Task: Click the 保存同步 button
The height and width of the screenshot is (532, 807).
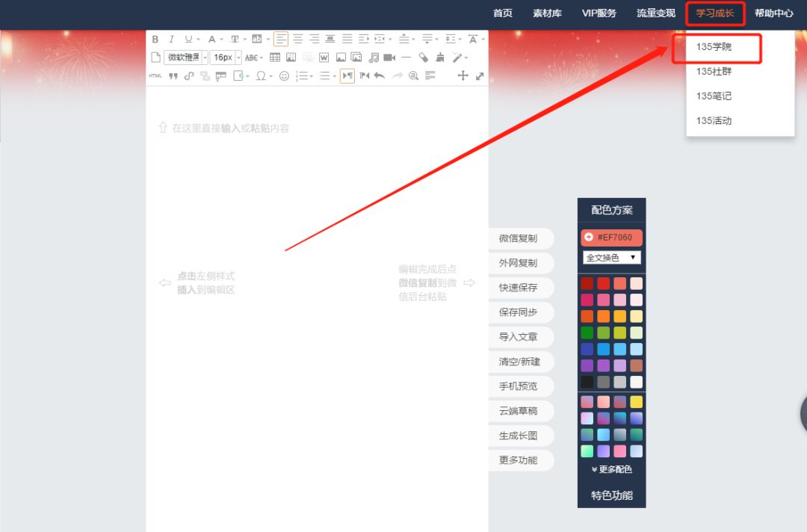Action: (x=520, y=312)
